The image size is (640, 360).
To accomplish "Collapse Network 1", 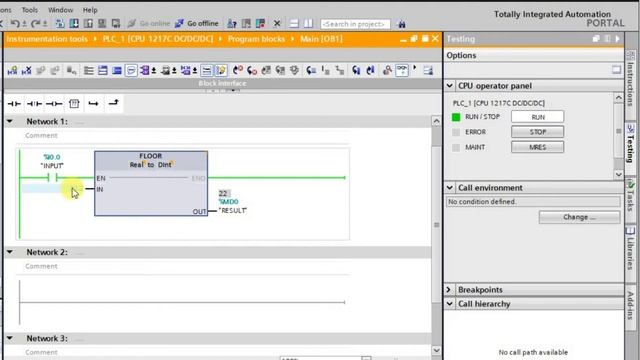I will pyautogui.click(x=10, y=122).
